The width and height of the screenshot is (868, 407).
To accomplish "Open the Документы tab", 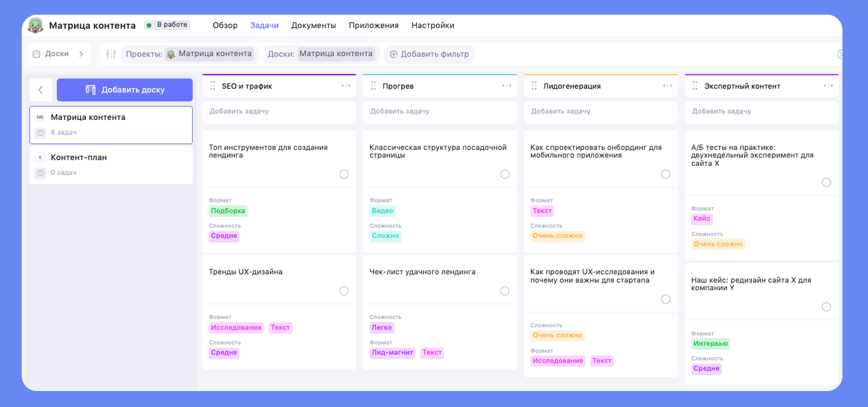I will (x=313, y=26).
